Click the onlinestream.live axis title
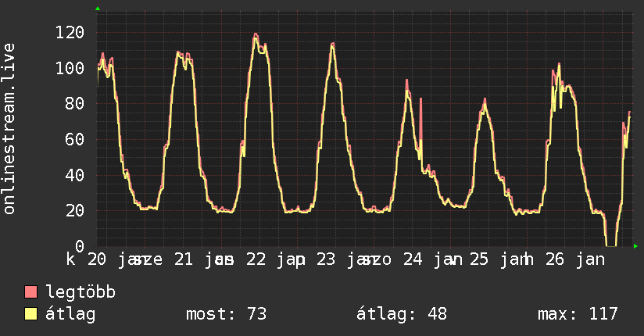This screenshot has height=336, width=644. [x=9, y=129]
